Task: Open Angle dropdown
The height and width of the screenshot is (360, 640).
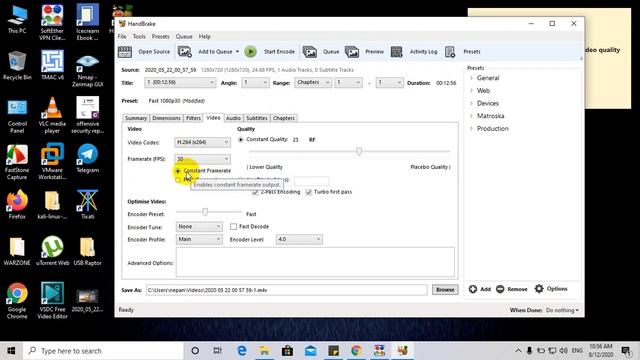Action: 255,82
